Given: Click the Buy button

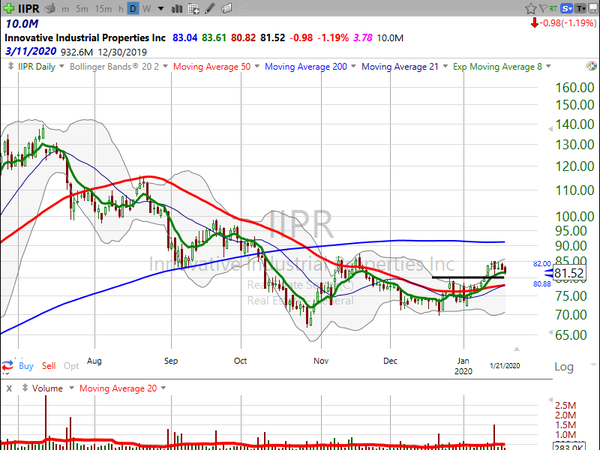Looking at the screenshot, I should pos(26,366).
